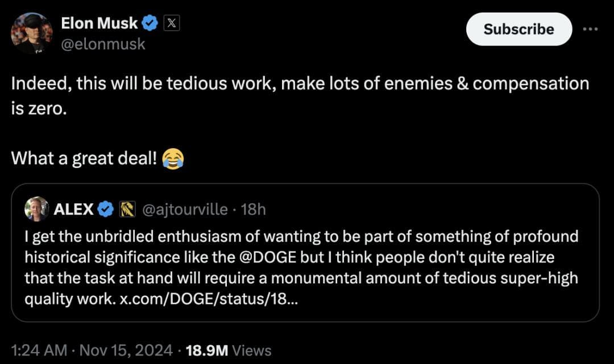Click the blue verified badge beside ALEX
Image resolution: width=614 pixels, height=364 pixels.
(105, 210)
